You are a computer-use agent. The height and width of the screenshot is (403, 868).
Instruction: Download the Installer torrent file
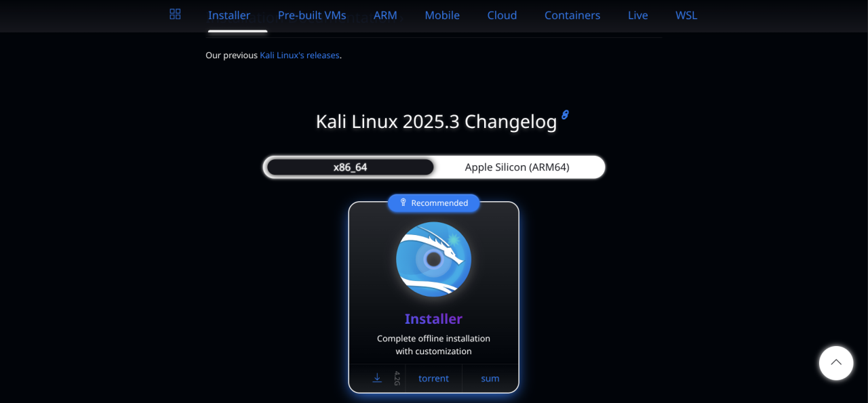433,378
